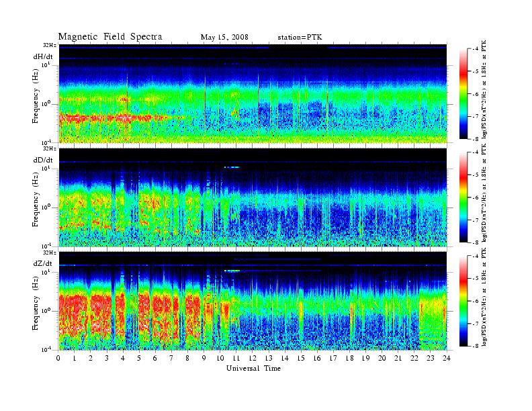Click the hour 10 tick label
This screenshot has width=532, height=411.
click(220, 358)
